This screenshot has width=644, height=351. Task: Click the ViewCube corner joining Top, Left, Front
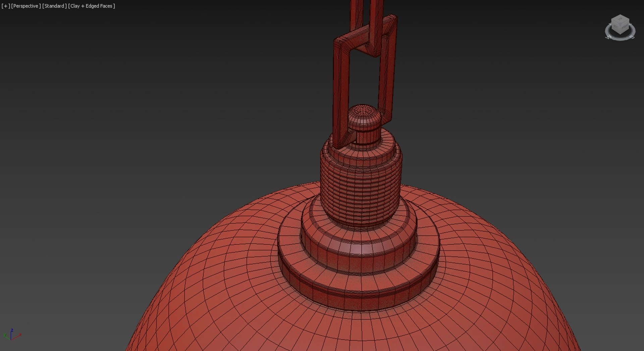point(620,23)
